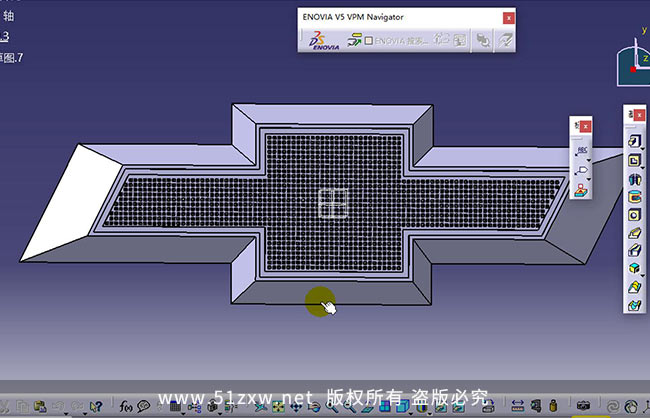Image resolution: width=650 pixels, height=418 pixels.
Task: Click the Measure Item icon
Action: (536, 407)
